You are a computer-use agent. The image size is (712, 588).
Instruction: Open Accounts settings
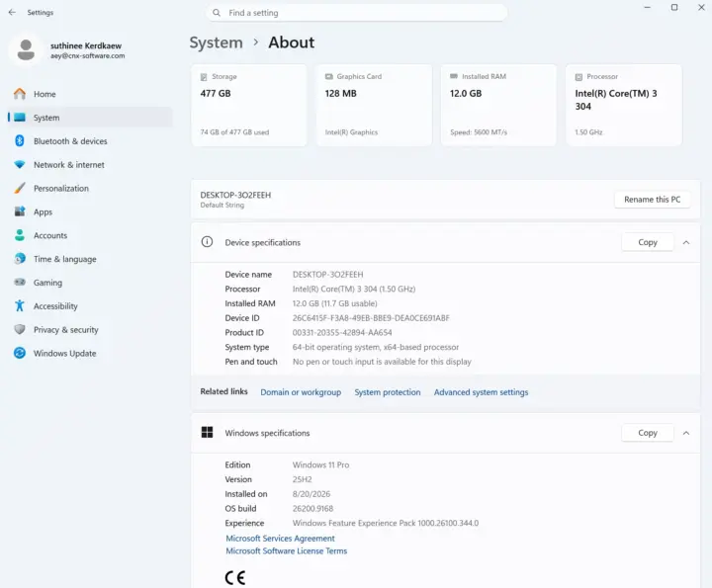pyautogui.click(x=90, y=235)
